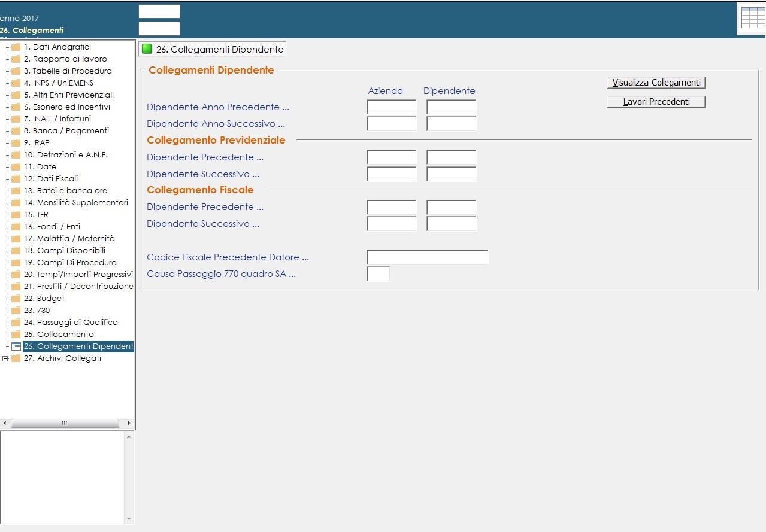
Task: Click the folder icon beside IRAP
Action: pos(16,143)
